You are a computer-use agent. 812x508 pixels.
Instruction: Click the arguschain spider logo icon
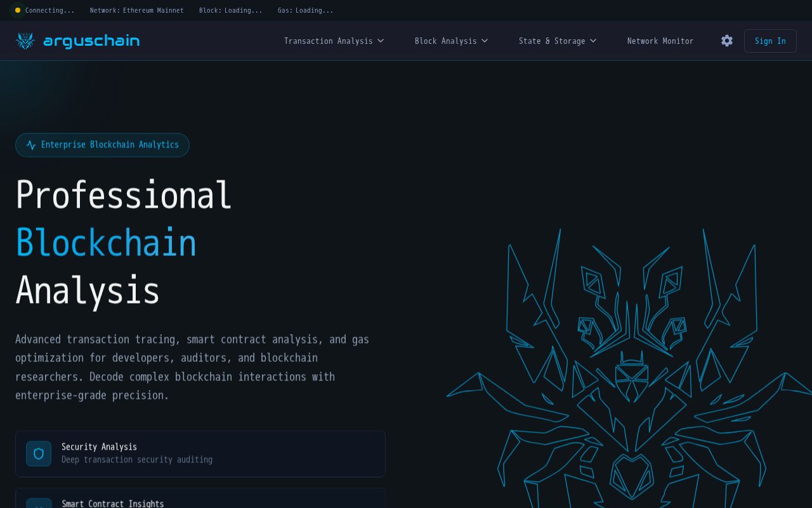pyautogui.click(x=25, y=41)
